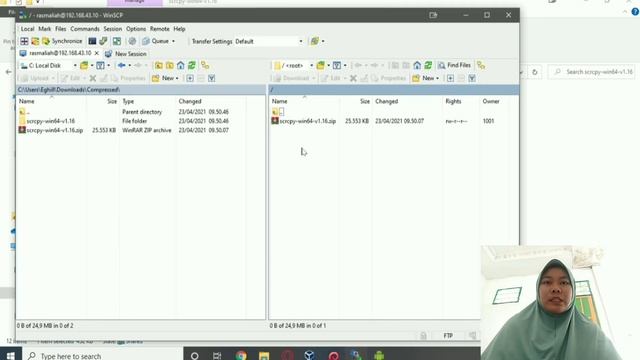This screenshot has height=360, width=640.
Task: Click remote synchronized browsing icon
Action: pyautogui.click(x=481, y=66)
